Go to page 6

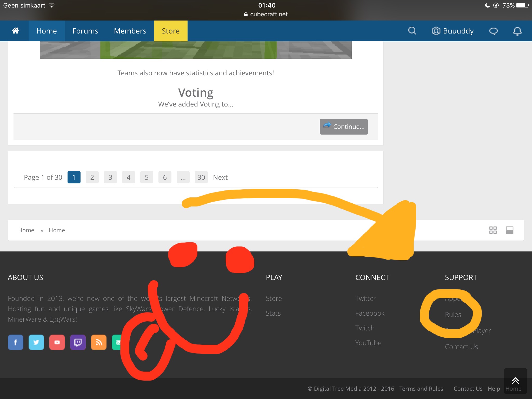tap(165, 177)
